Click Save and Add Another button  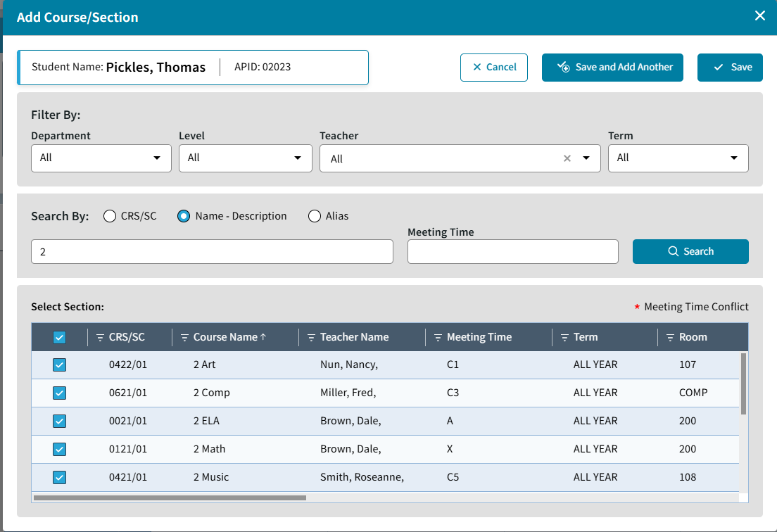(x=612, y=68)
